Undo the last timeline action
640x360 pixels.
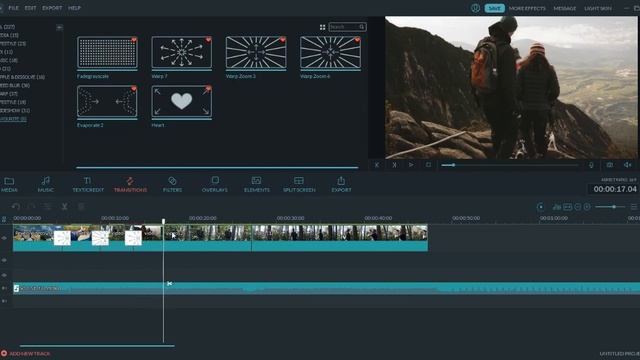pyautogui.click(x=16, y=207)
